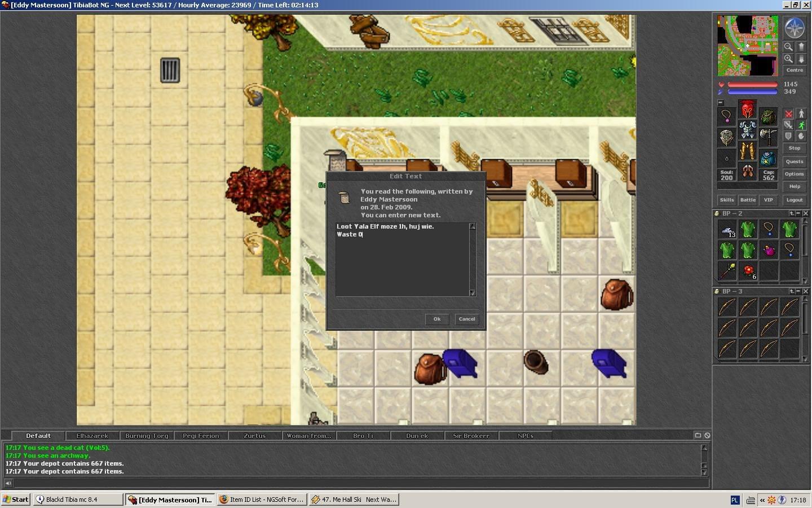This screenshot has width=812, height=508.
Task: Open the Windows Start menu
Action: click(15, 500)
